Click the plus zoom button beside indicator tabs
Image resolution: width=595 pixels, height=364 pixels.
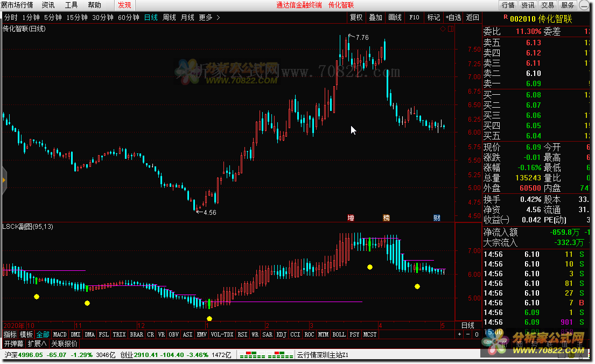coord(459,334)
